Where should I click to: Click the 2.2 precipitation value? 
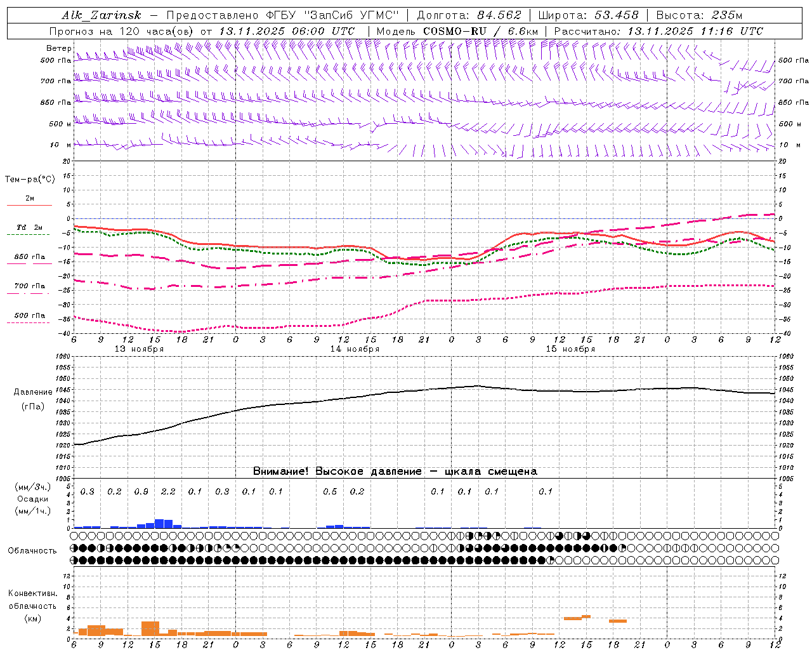(x=168, y=492)
